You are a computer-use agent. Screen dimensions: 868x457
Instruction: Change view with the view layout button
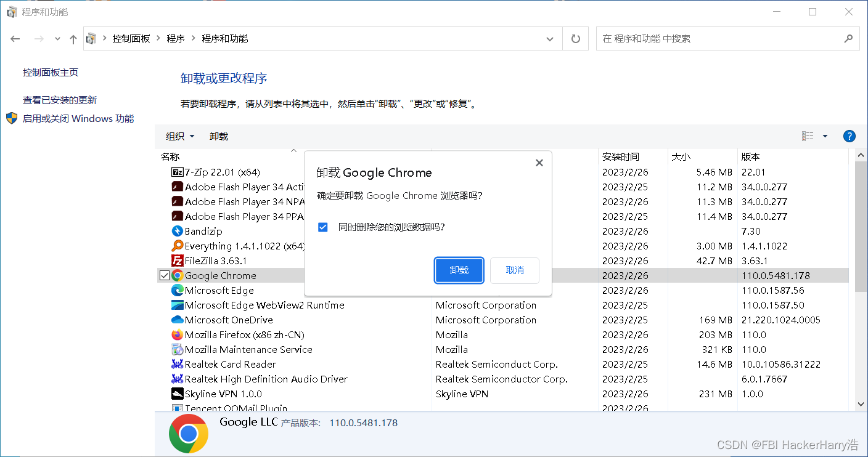[808, 136]
